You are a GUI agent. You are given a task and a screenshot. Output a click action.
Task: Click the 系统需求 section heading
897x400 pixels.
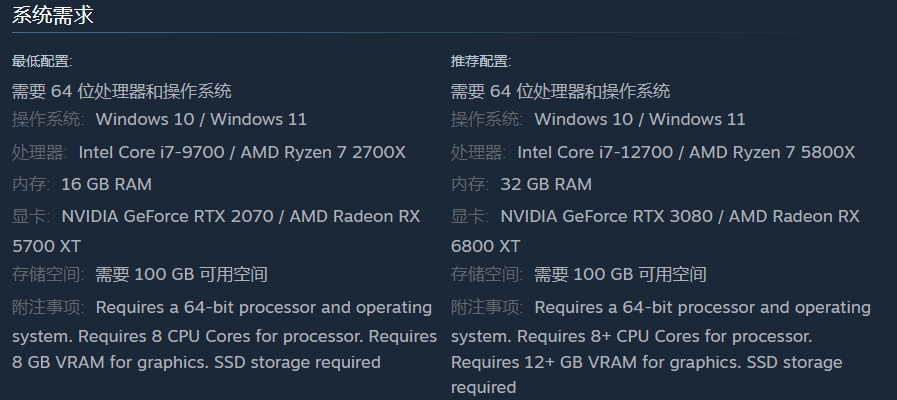[x=53, y=14]
